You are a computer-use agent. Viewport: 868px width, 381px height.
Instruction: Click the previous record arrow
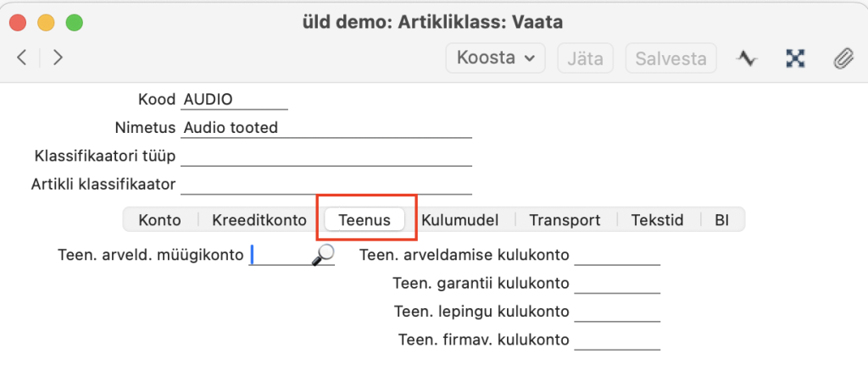pyautogui.click(x=22, y=58)
